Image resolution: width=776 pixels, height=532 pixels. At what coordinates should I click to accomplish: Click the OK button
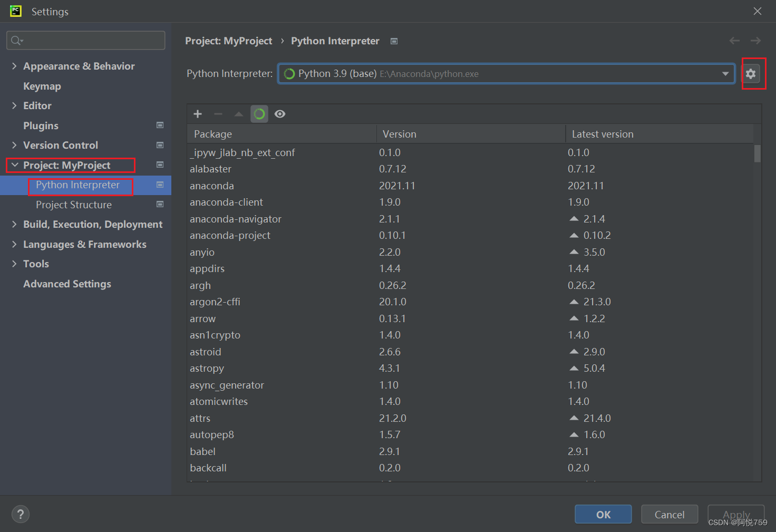point(603,514)
